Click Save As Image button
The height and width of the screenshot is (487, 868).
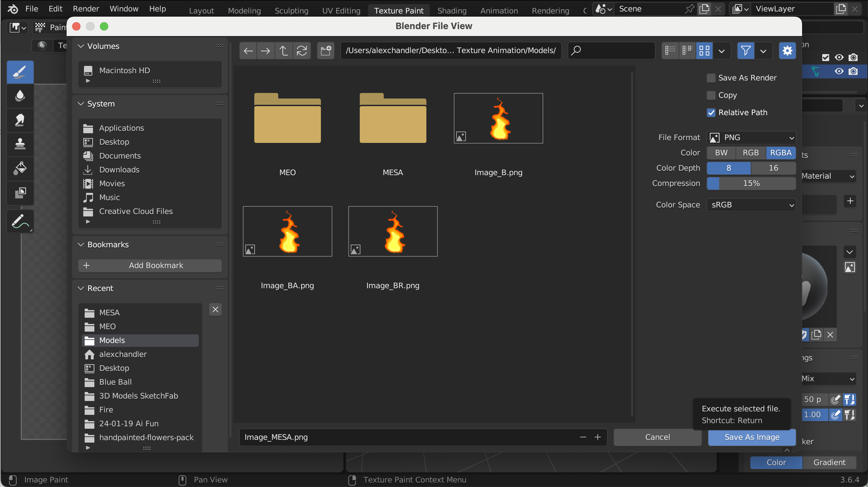click(x=752, y=437)
